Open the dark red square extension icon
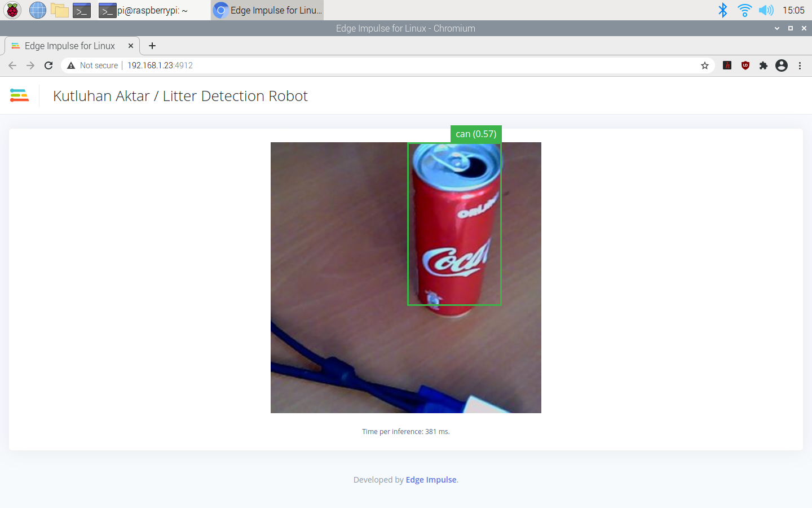 click(x=727, y=65)
